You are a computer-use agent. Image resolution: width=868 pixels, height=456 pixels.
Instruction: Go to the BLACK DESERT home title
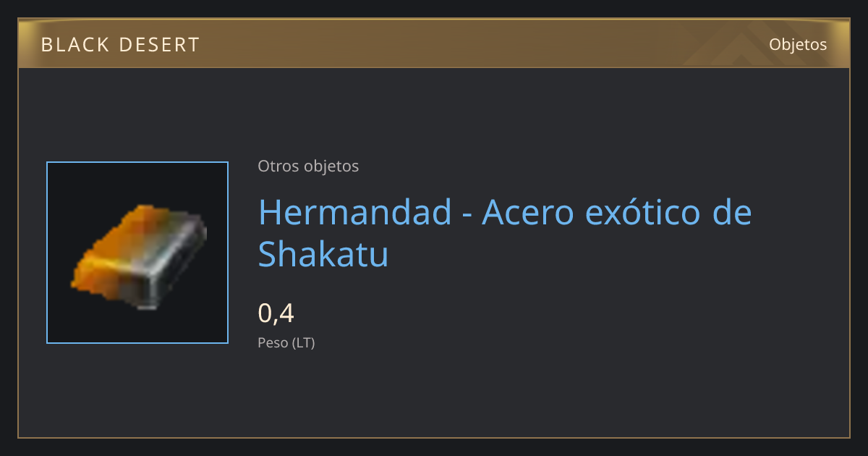(x=120, y=45)
